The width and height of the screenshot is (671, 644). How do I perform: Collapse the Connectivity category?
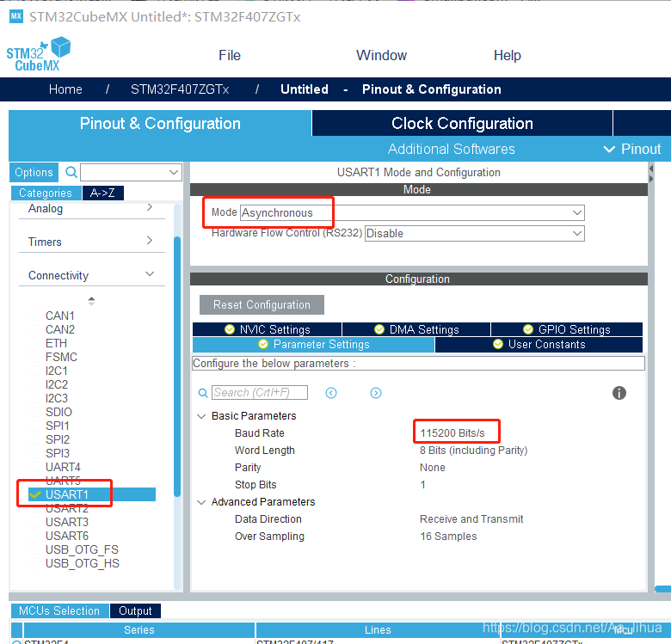click(x=91, y=275)
